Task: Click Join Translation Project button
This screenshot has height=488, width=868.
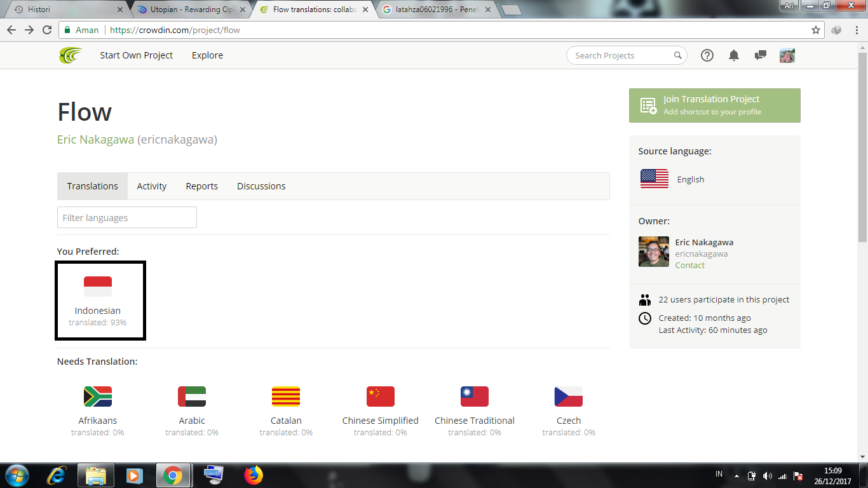Action: 715,105
